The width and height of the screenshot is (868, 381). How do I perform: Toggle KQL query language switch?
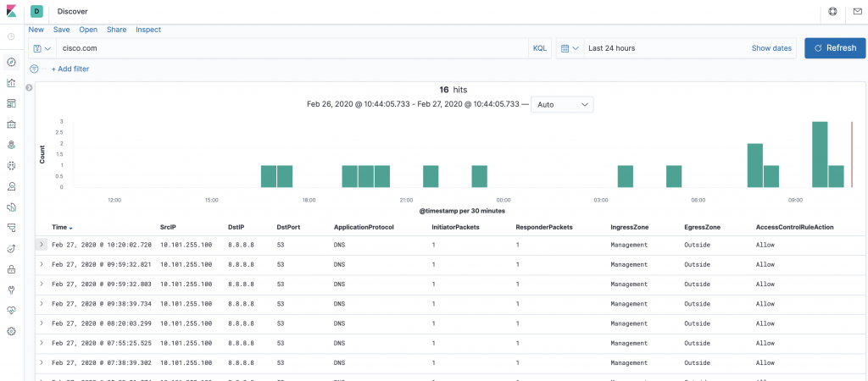[540, 48]
